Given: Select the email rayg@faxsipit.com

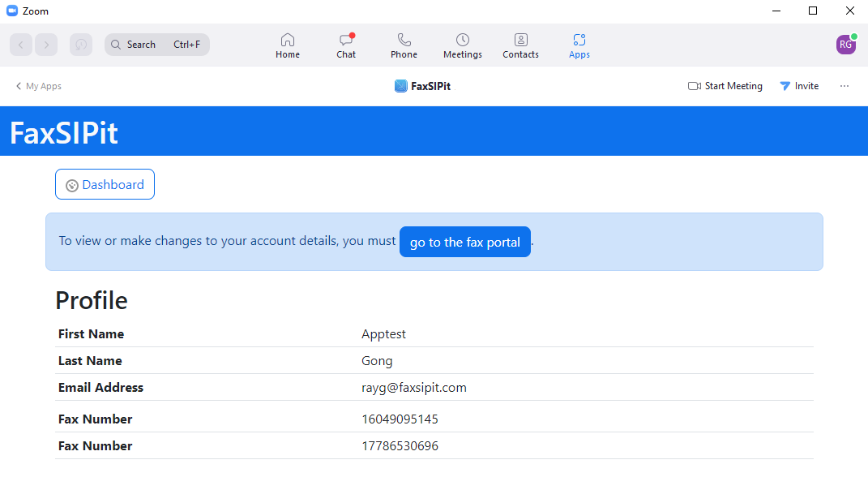Looking at the screenshot, I should coord(414,388).
